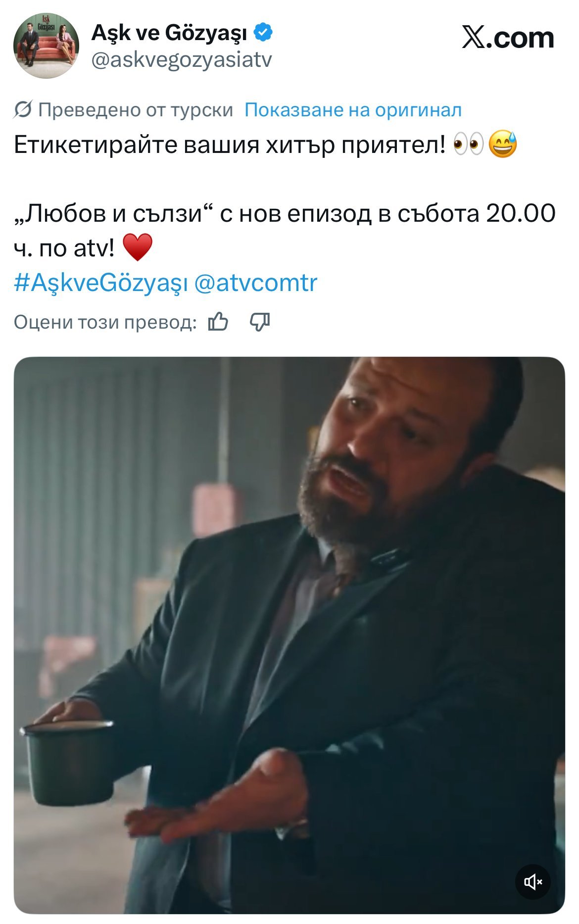Click the X.com logo
The height and width of the screenshot is (924, 579).
(508, 38)
